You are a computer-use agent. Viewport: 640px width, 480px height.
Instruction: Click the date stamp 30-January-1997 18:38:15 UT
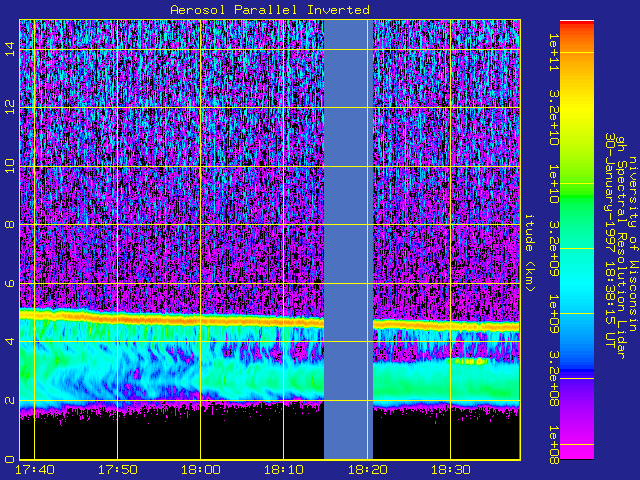(610, 240)
